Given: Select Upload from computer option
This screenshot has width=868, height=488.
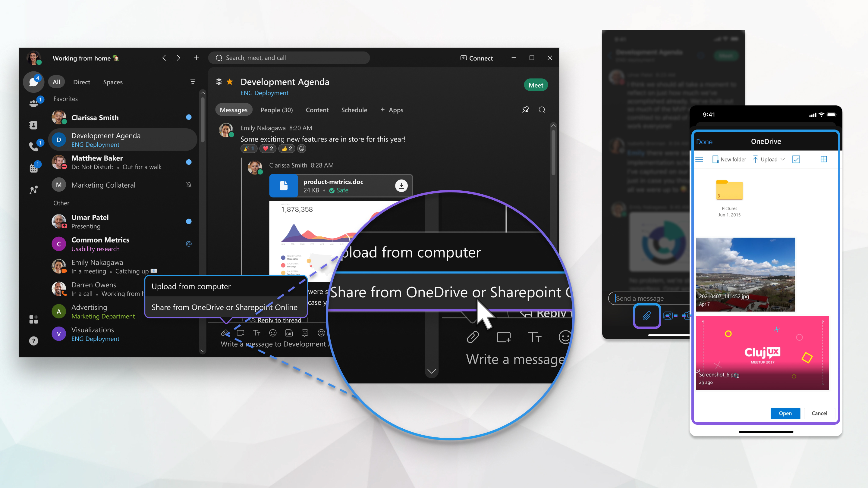Looking at the screenshot, I should [x=191, y=286].
